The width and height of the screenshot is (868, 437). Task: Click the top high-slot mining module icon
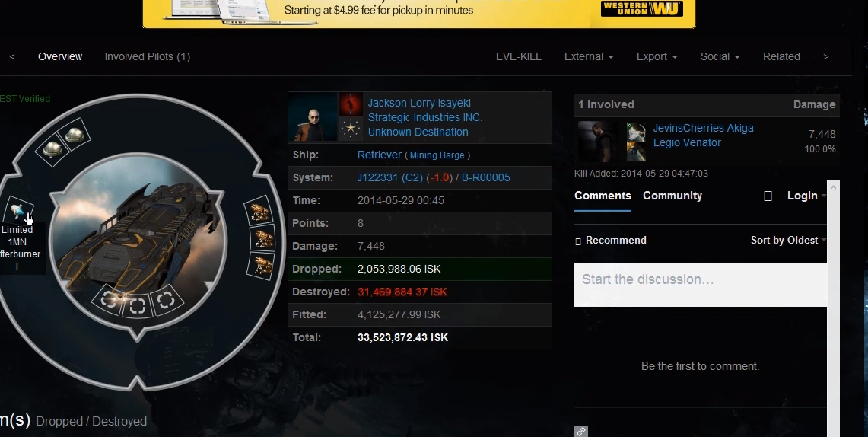pos(258,211)
